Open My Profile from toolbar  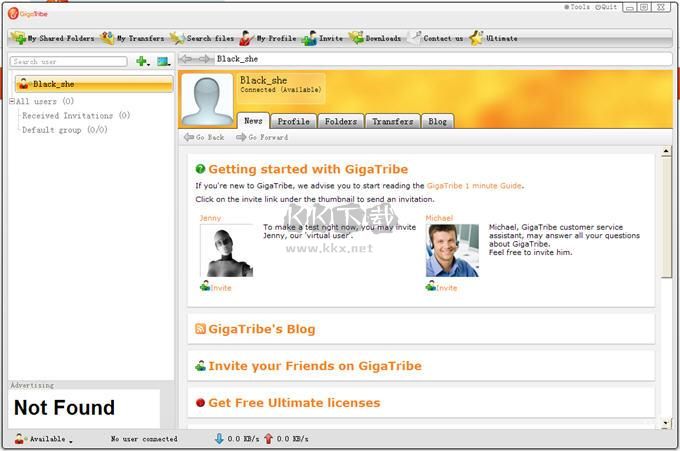(x=267, y=38)
